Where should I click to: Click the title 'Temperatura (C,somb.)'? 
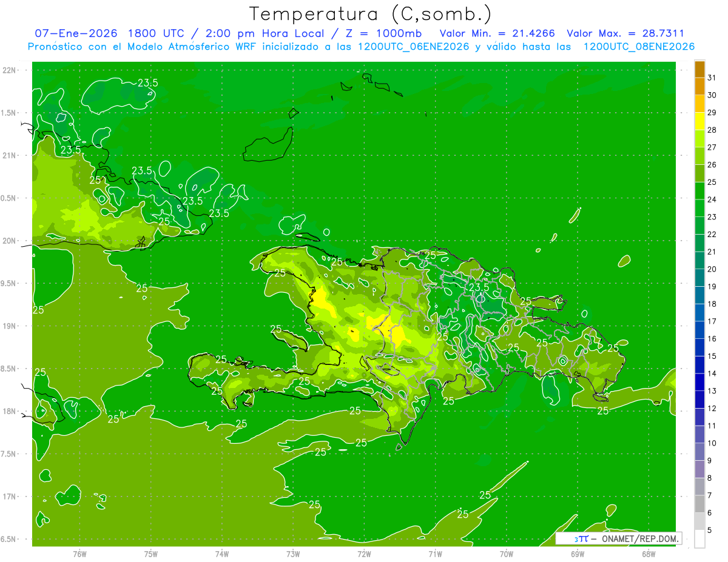[x=371, y=14]
